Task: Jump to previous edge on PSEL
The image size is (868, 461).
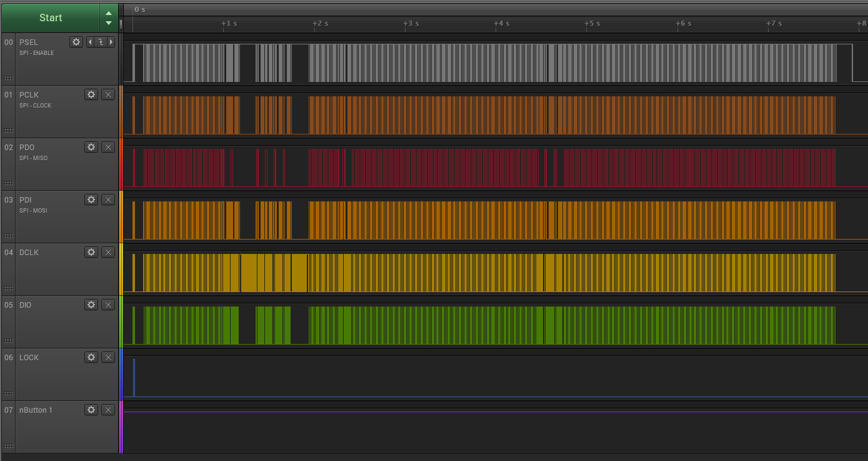Action: [89, 42]
